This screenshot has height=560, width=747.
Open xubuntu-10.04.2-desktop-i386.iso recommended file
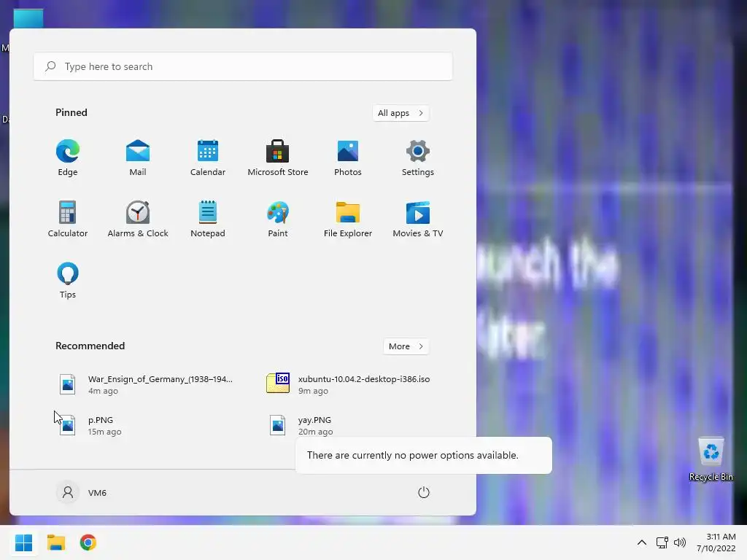(x=348, y=384)
